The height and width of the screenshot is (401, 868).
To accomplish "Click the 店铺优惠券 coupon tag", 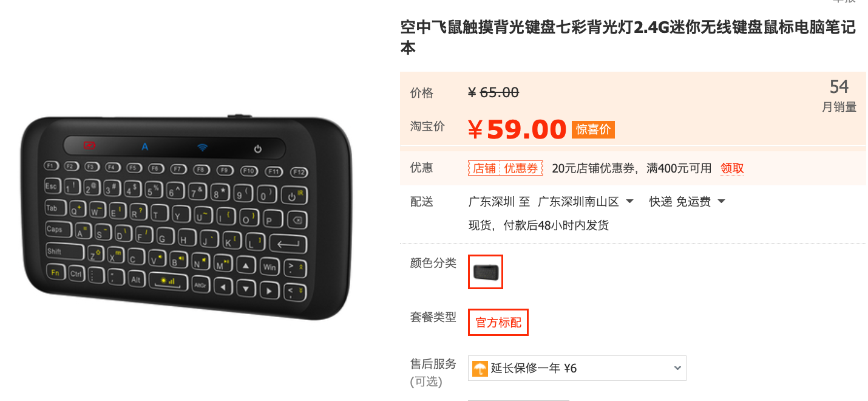I will coord(506,168).
